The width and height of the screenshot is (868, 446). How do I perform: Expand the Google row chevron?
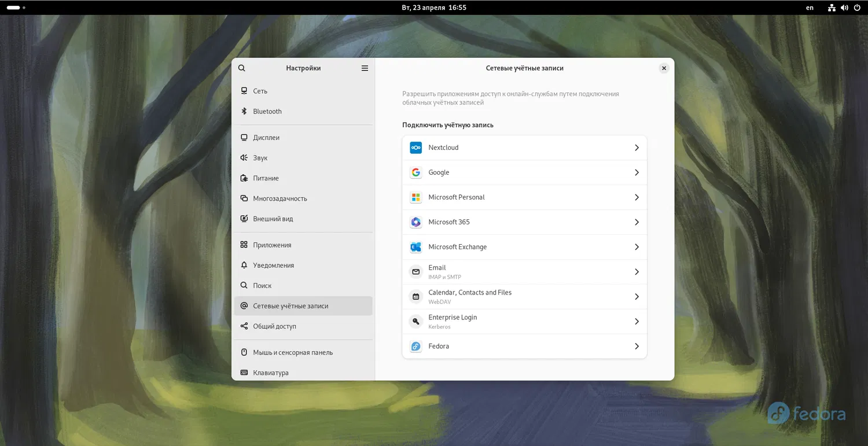637,172
